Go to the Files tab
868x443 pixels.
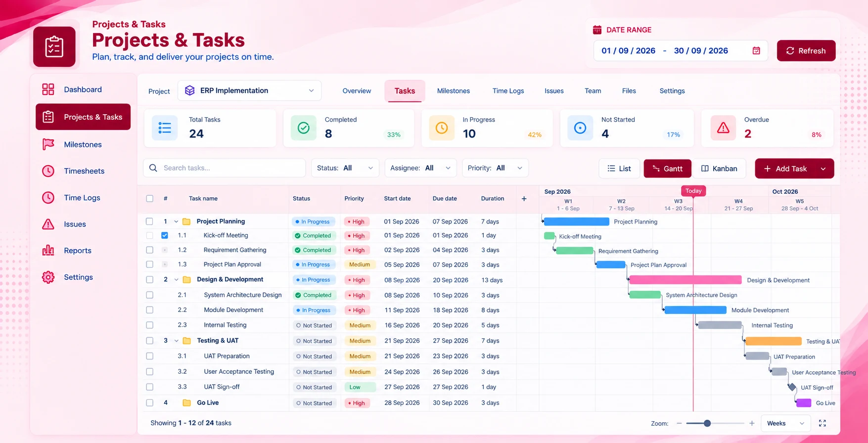pyautogui.click(x=629, y=91)
